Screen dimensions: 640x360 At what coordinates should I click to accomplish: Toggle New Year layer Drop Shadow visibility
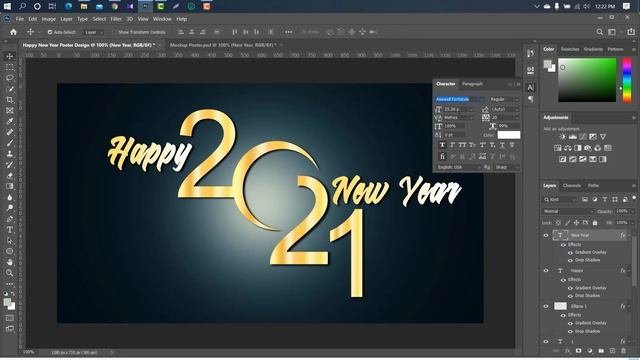pos(570,260)
